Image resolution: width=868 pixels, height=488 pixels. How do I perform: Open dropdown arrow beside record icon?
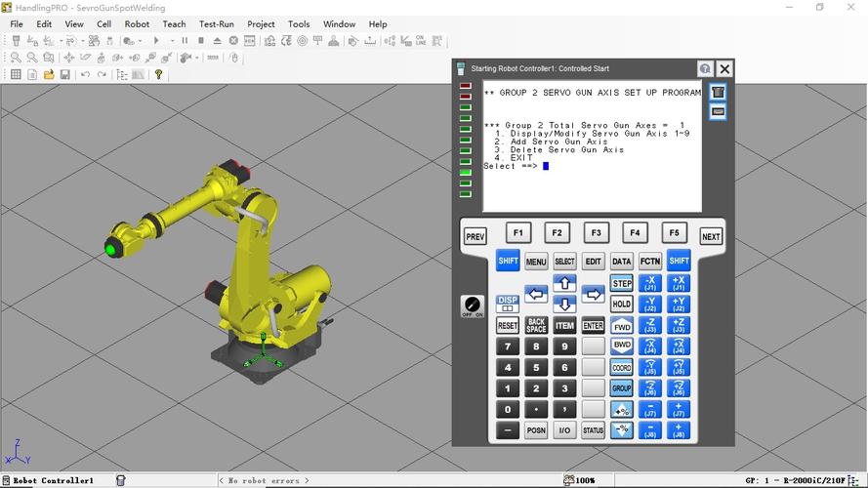coord(140,41)
